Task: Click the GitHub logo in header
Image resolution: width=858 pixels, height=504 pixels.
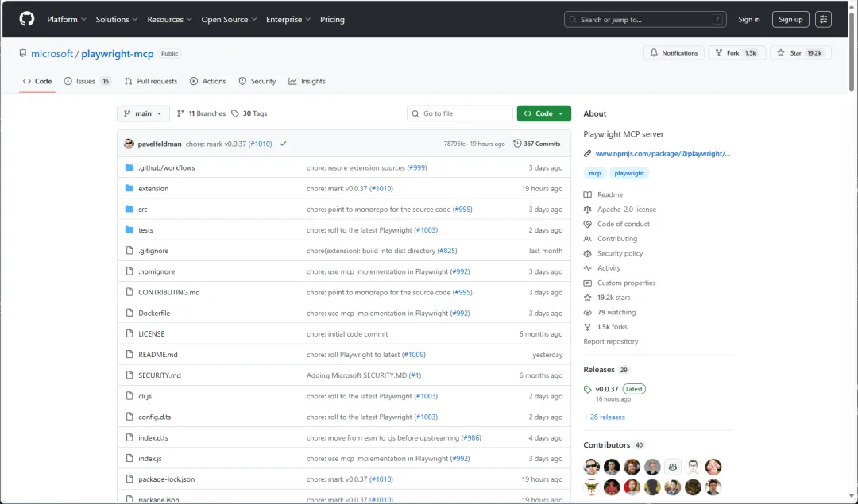Action: point(27,19)
